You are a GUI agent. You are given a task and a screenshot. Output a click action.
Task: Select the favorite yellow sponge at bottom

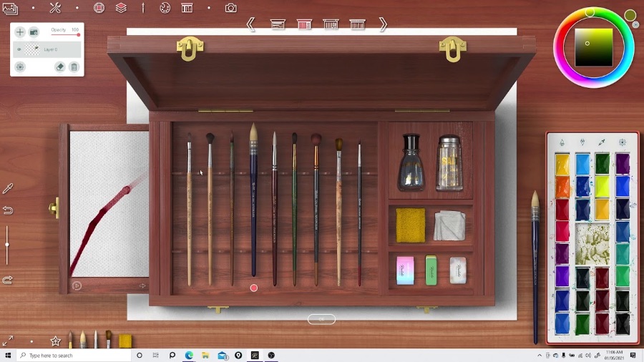[125, 341]
